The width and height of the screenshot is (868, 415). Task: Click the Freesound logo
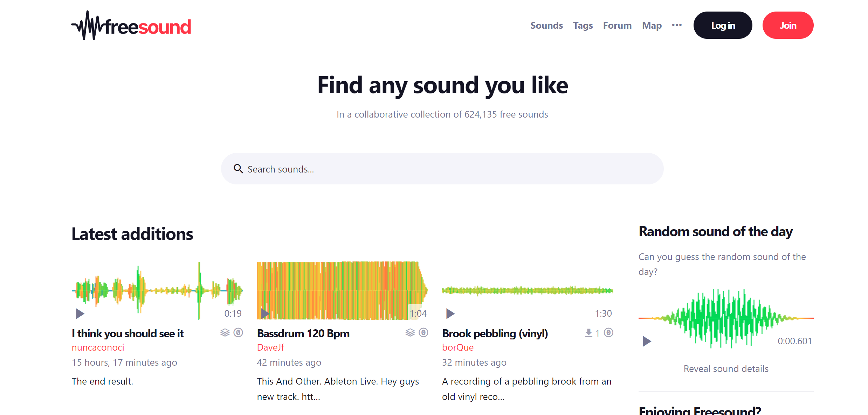click(x=131, y=26)
